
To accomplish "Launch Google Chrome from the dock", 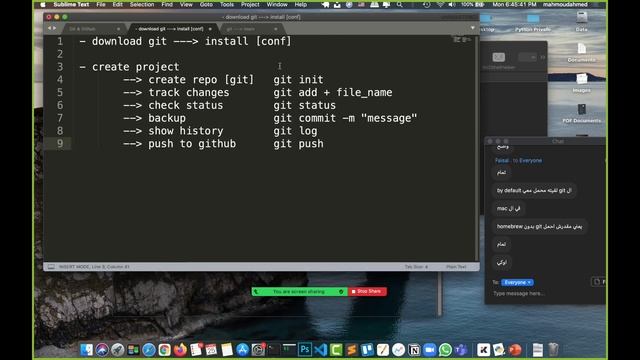I will 164,350.
